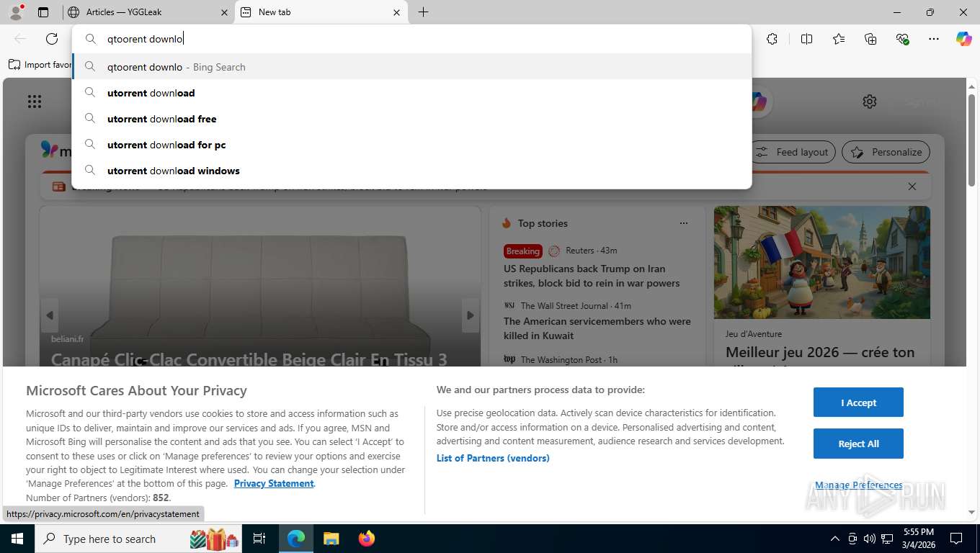The image size is (980, 553).
Task: Open the Windows Start menu
Action: click(x=17, y=539)
